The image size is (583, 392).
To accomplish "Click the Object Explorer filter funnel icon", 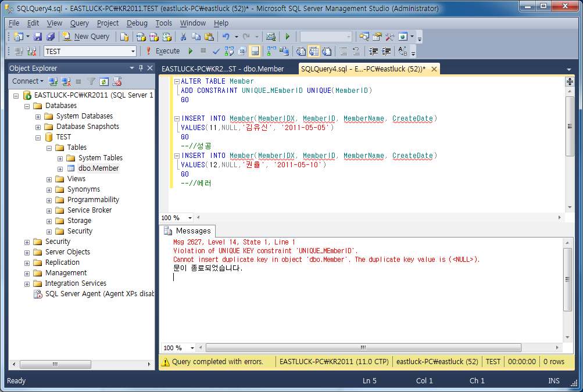I will (91, 82).
